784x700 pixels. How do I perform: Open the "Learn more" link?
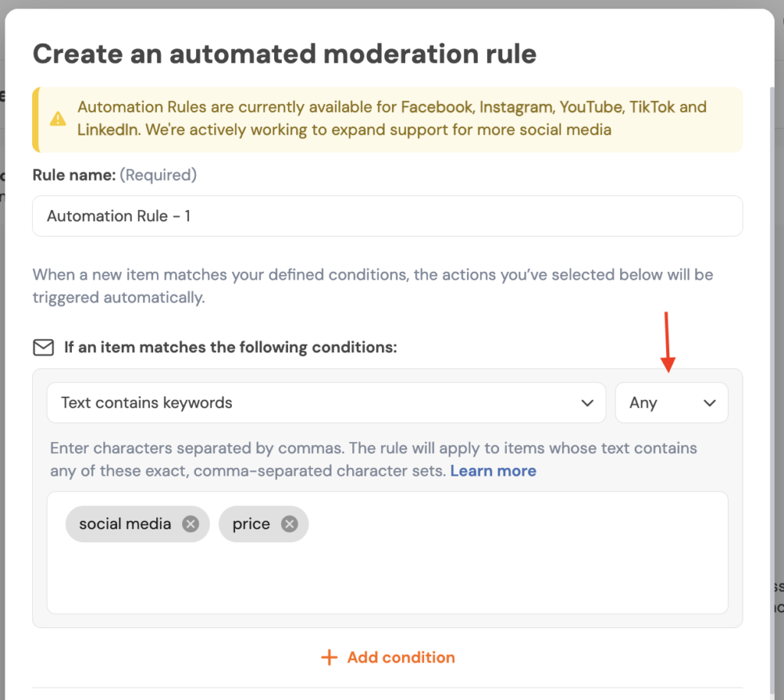pyautogui.click(x=493, y=471)
